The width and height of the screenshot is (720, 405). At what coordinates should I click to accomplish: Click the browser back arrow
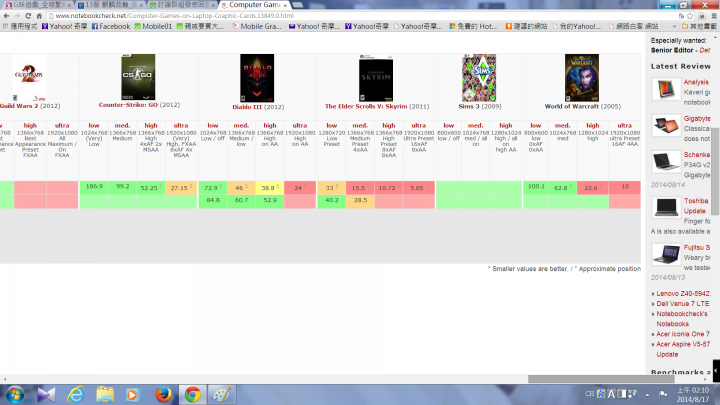pos(6,16)
